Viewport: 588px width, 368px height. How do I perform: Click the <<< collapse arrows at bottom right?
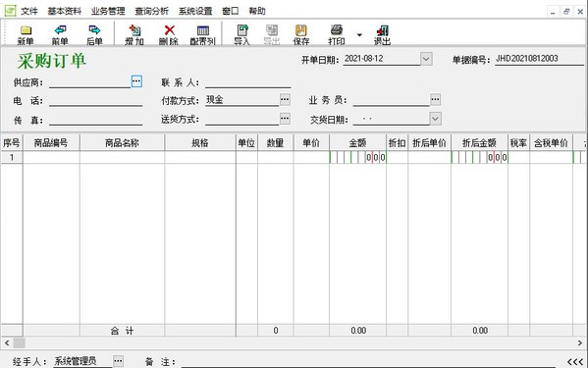point(575,362)
